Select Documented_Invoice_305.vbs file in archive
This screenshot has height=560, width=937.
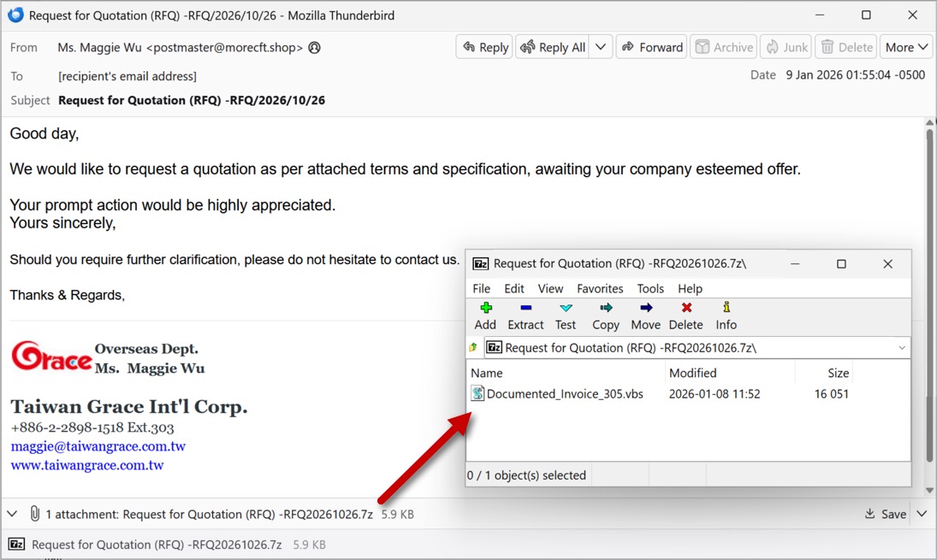pyautogui.click(x=564, y=394)
